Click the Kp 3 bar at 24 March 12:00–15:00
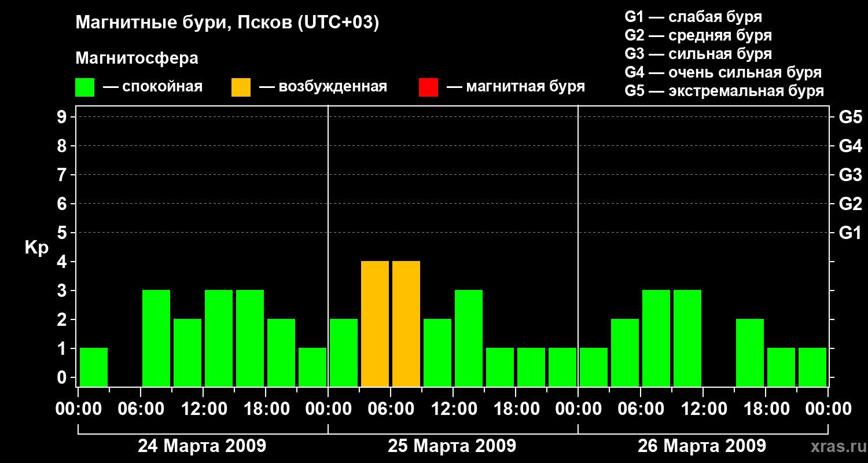 [219, 339]
